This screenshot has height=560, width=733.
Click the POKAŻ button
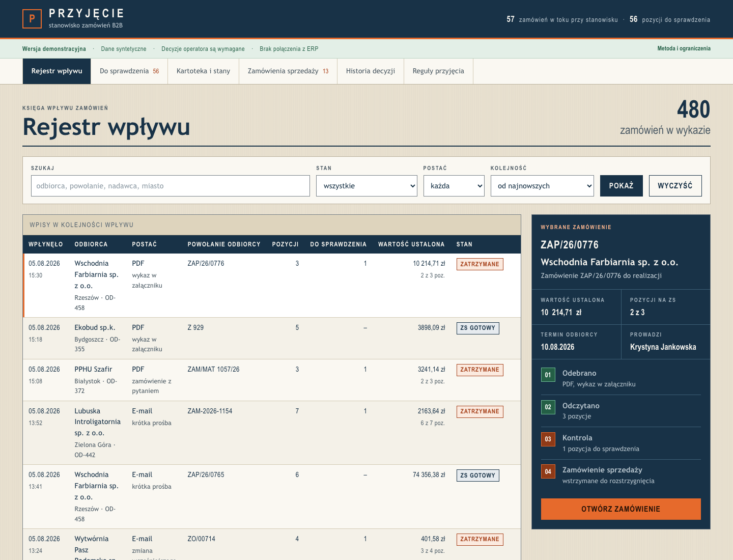[x=622, y=186]
